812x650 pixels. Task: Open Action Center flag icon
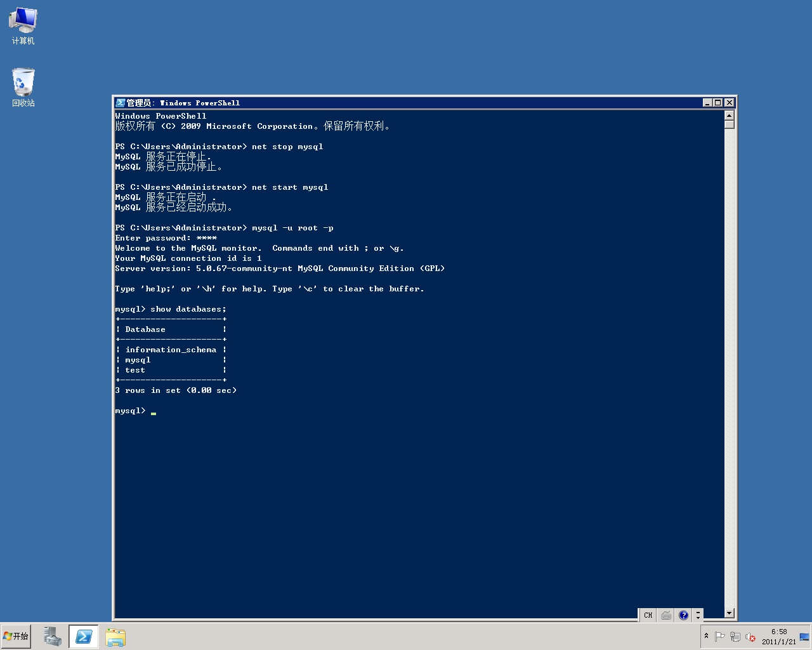tap(720, 637)
